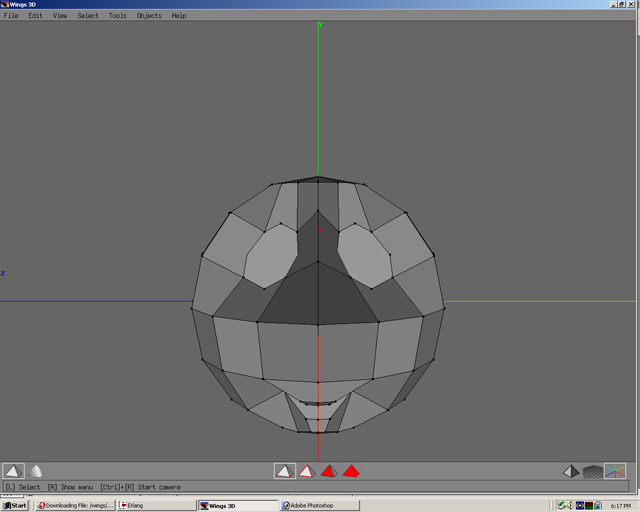Select vertex selection mode pyramid icon
640x512 pixels.
(285, 471)
